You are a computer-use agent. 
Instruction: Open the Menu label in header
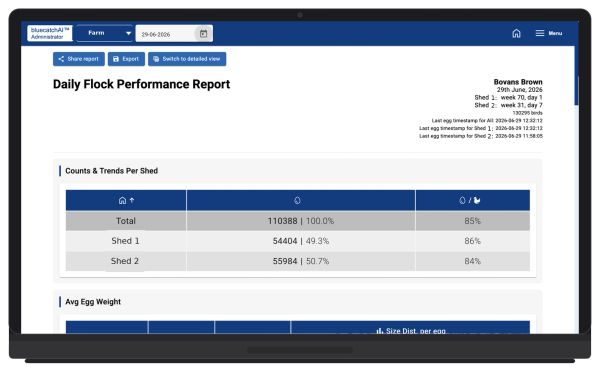pyautogui.click(x=555, y=33)
